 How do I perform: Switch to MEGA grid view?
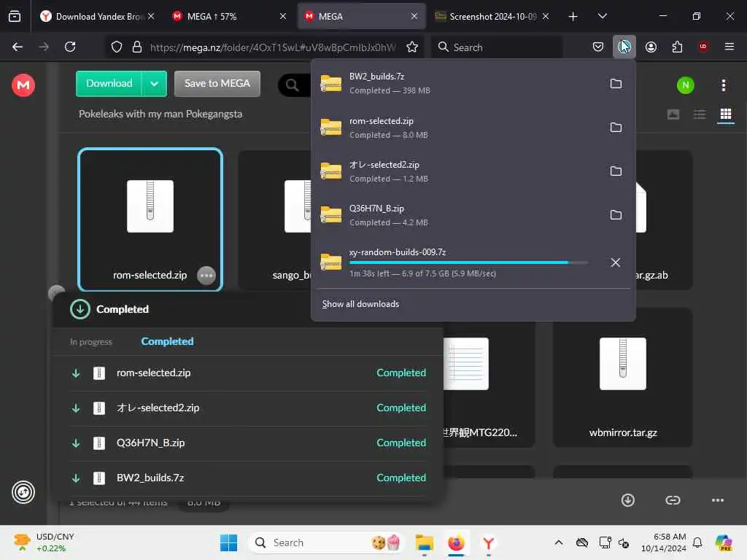click(x=726, y=114)
